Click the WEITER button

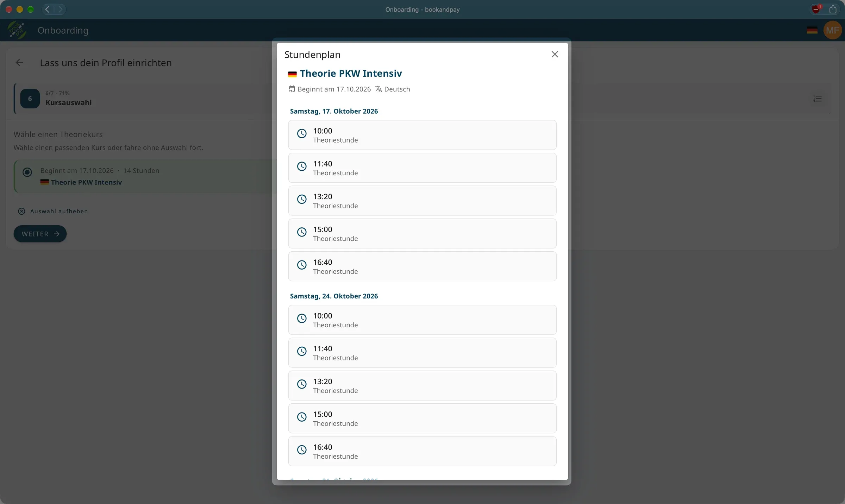[40, 234]
